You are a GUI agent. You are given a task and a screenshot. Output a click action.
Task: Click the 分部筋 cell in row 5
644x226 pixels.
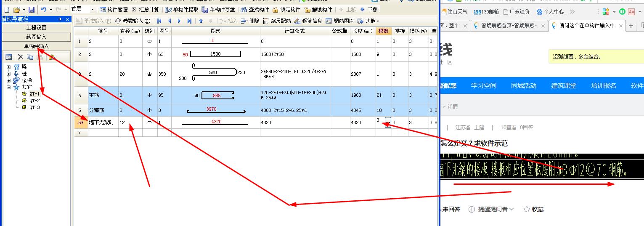pos(103,110)
